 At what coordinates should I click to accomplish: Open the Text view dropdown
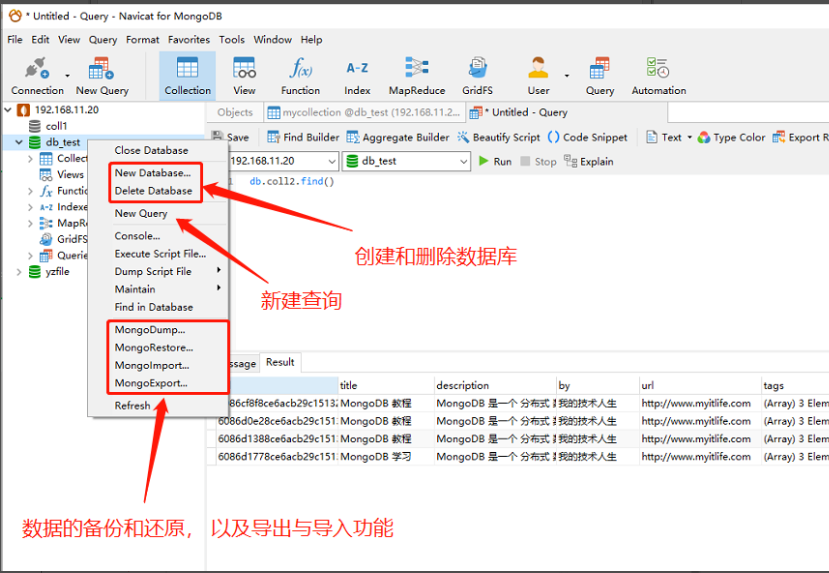pyautogui.click(x=669, y=137)
